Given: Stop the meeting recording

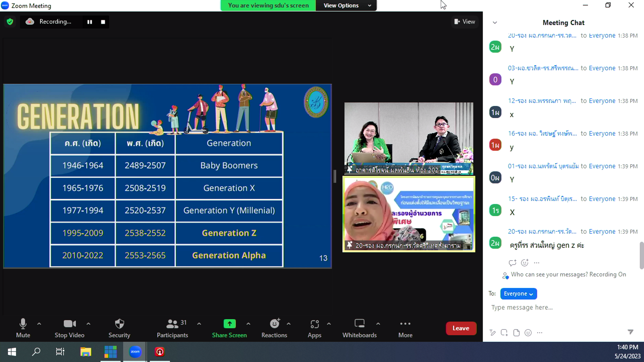Looking at the screenshot, I should coord(103,22).
